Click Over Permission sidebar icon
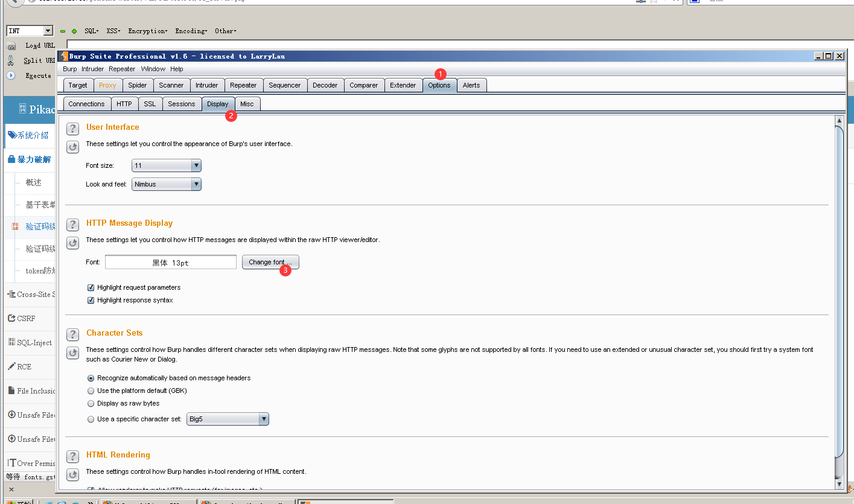This screenshot has height=504, width=854. (x=11, y=463)
